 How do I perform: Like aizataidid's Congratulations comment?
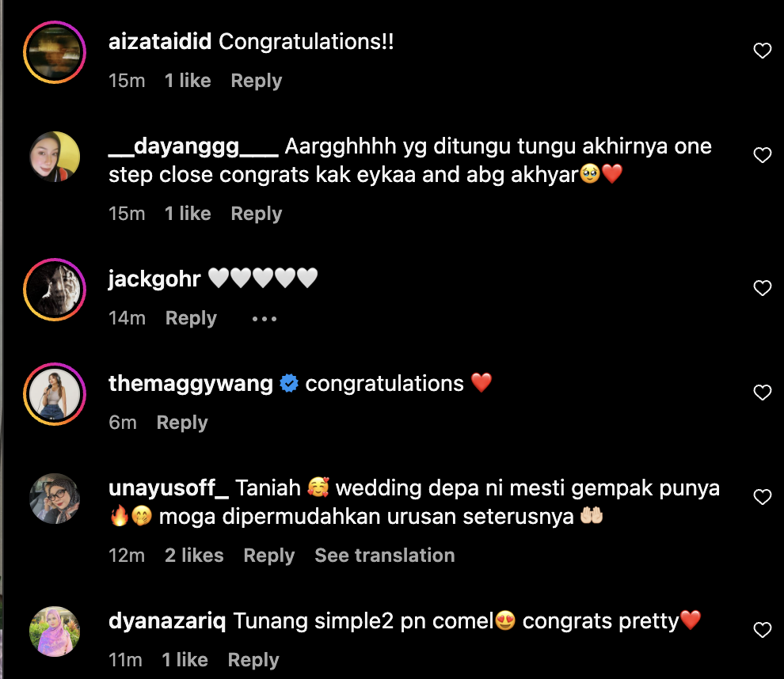click(762, 51)
